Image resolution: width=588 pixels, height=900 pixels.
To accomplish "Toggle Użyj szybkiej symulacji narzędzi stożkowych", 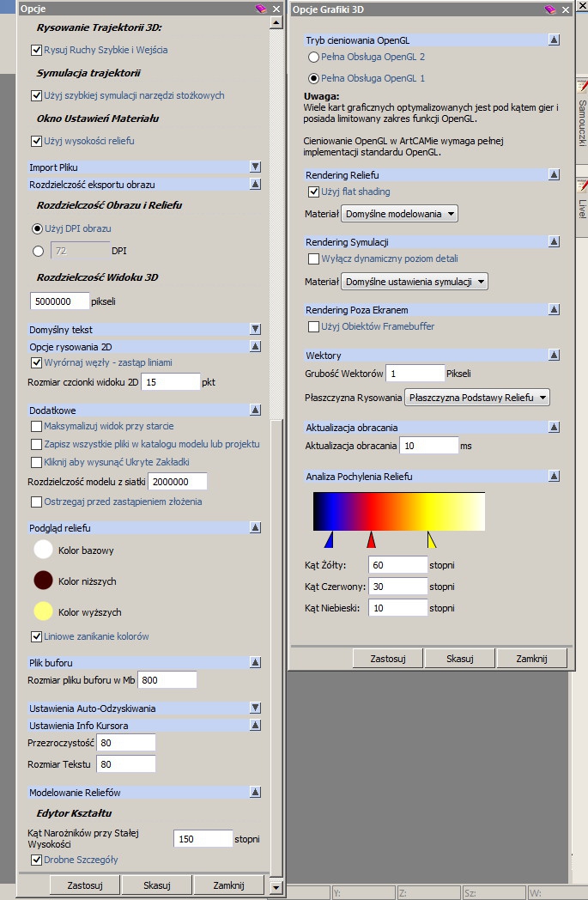I will pyautogui.click(x=37, y=95).
